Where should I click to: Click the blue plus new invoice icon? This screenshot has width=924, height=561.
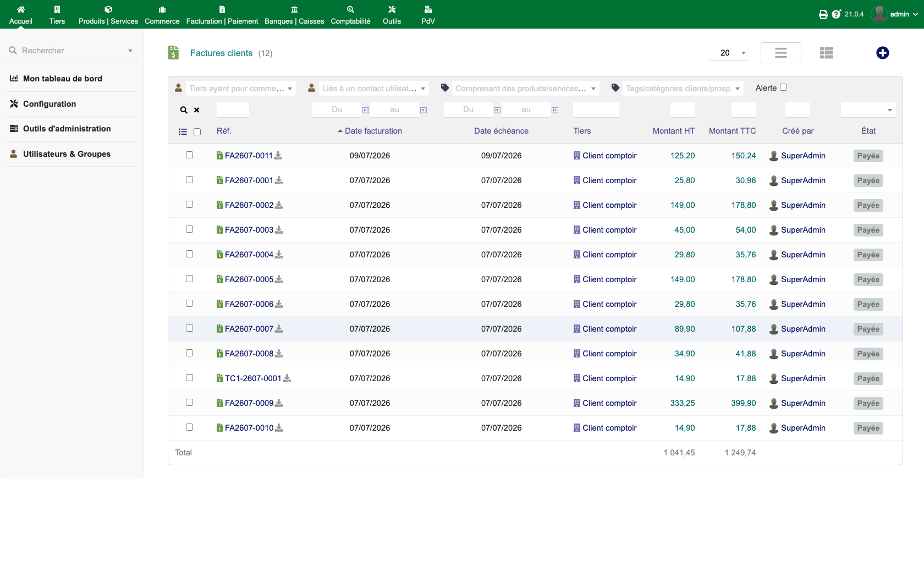coord(882,53)
